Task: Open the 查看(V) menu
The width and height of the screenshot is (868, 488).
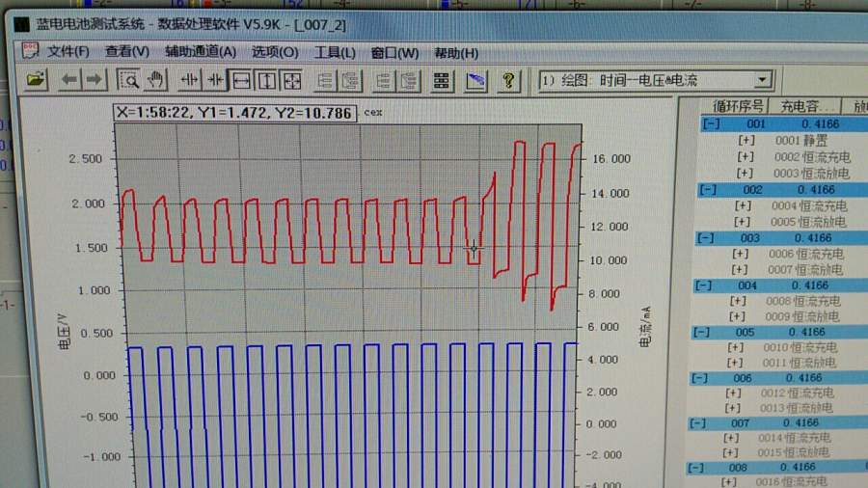Action: (x=126, y=52)
